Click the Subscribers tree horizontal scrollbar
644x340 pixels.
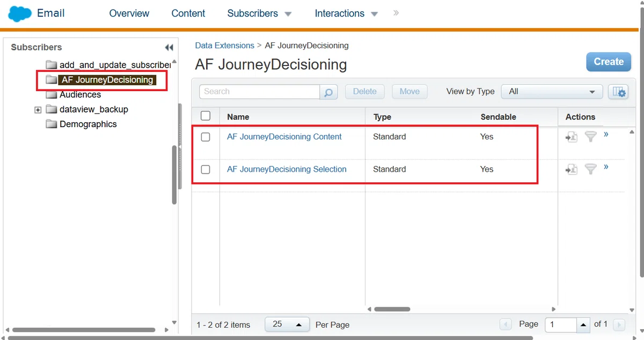(x=84, y=330)
